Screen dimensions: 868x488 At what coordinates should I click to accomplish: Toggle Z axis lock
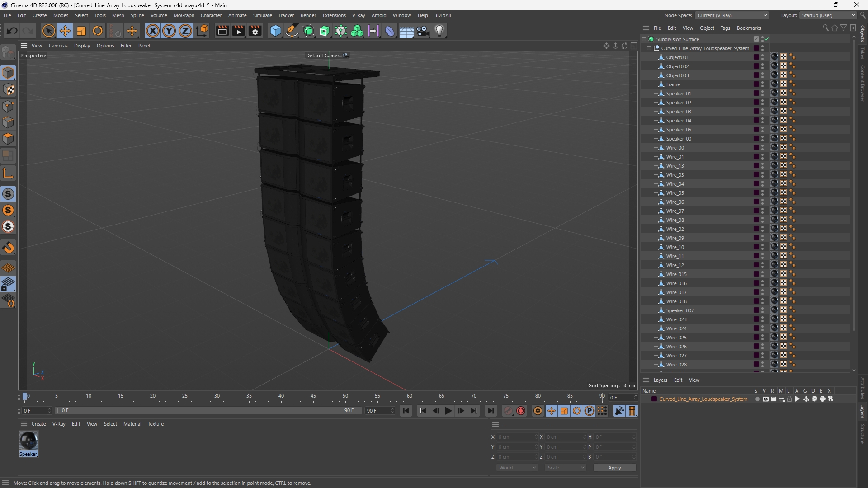[x=185, y=31]
